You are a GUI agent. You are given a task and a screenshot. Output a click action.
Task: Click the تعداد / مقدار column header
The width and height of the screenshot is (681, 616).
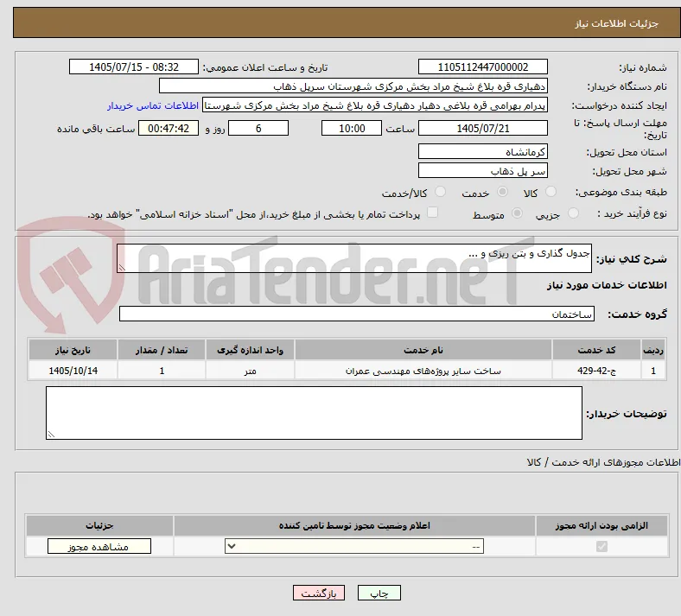[162, 350]
